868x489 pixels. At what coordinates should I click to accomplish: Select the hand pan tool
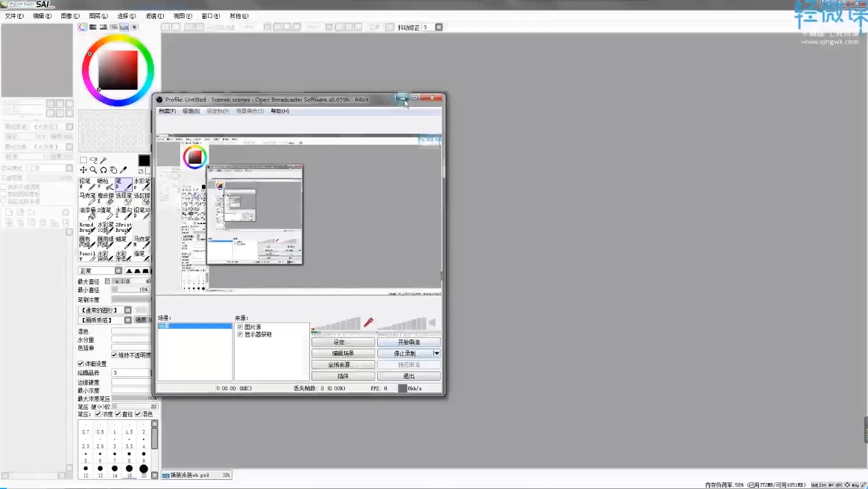(x=114, y=170)
